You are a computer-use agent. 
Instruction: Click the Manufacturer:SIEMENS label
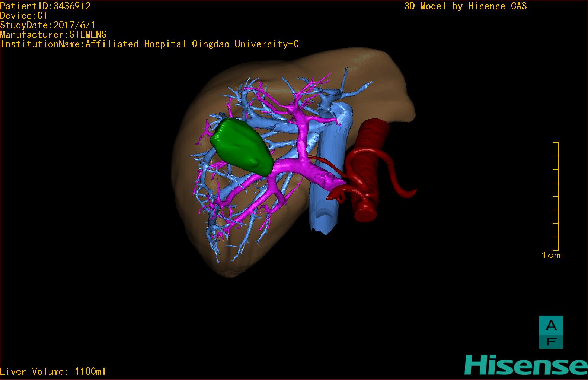coord(54,35)
